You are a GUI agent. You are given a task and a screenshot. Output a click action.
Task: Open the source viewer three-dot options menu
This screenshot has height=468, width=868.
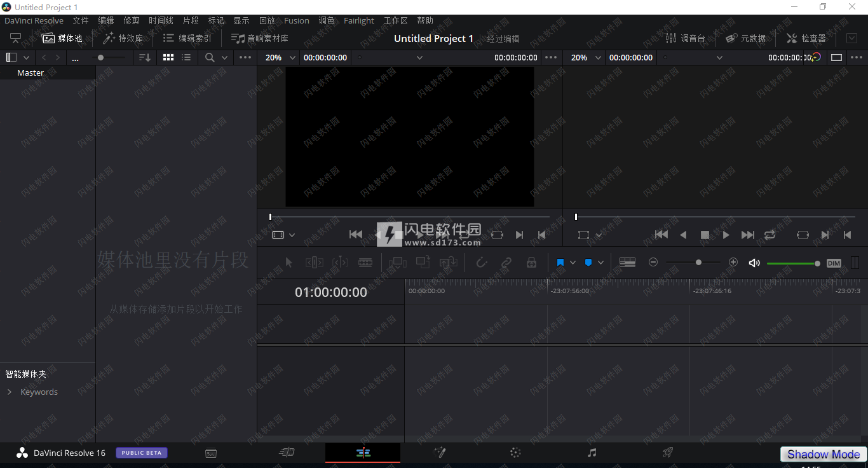click(x=551, y=57)
